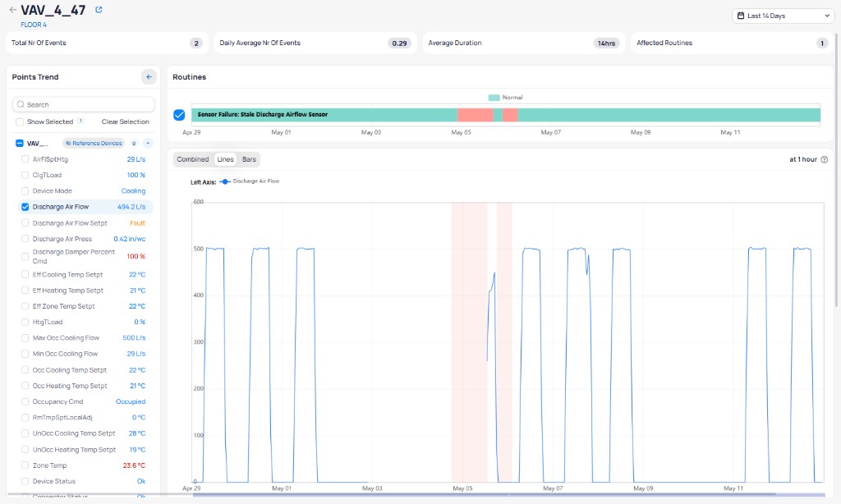Viewport: 841px width, 504px height.
Task: Click the selected count badge beside Show Selected
Action: pyautogui.click(x=81, y=121)
